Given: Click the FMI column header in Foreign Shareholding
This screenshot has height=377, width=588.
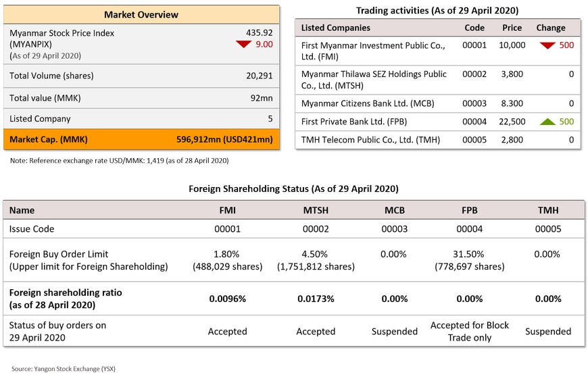Looking at the screenshot, I should (227, 210).
